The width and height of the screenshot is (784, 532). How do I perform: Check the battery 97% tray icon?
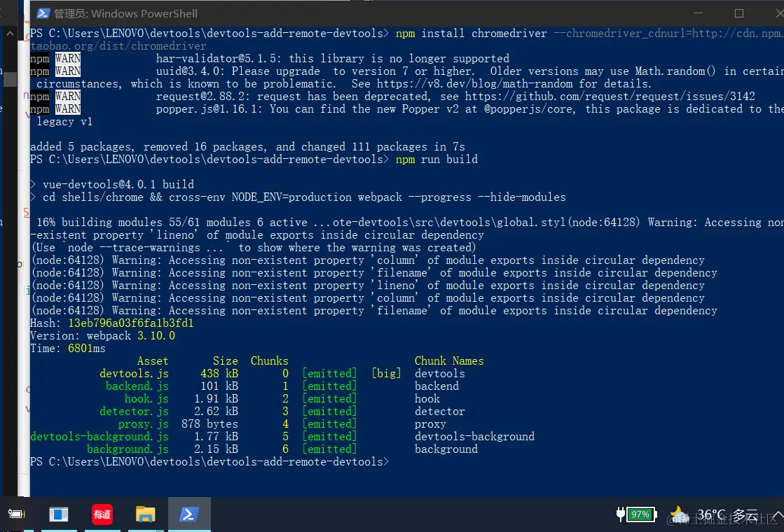coord(636,514)
